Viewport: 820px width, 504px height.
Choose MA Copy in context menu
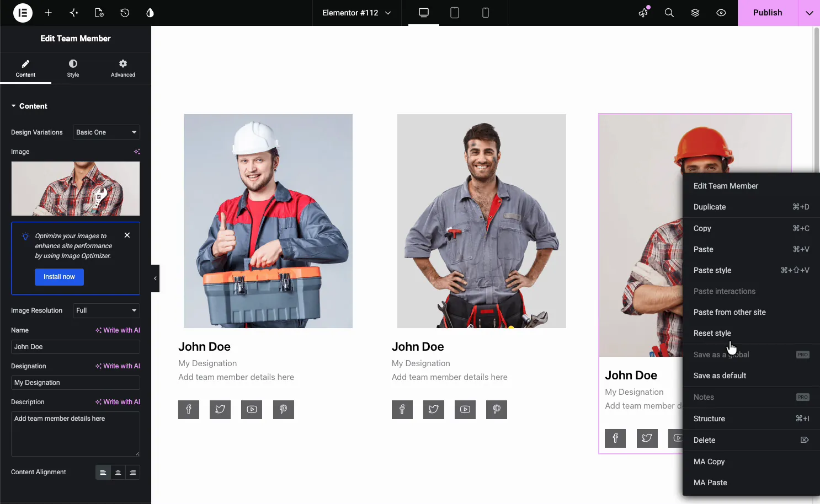coord(751,462)
